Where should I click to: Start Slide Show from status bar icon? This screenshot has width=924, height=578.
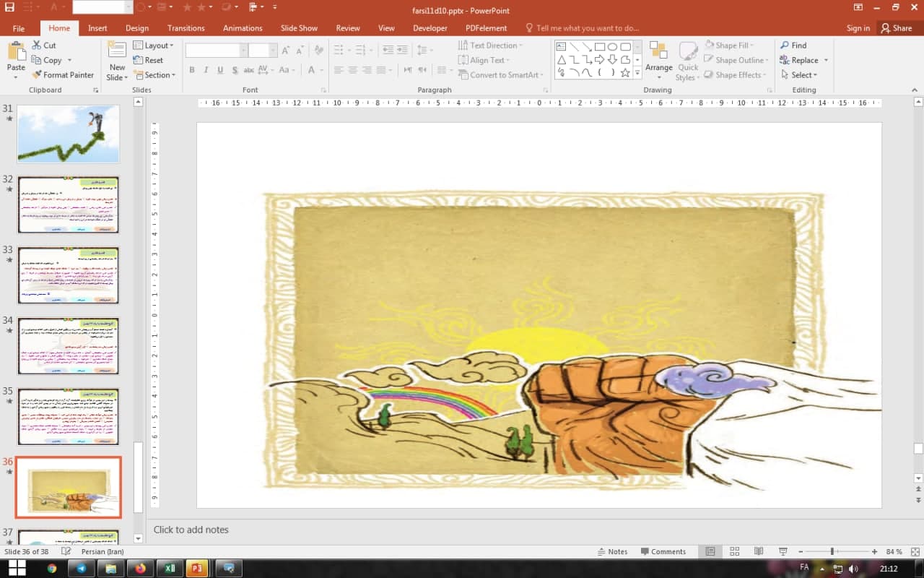click(x=783, y=551)
